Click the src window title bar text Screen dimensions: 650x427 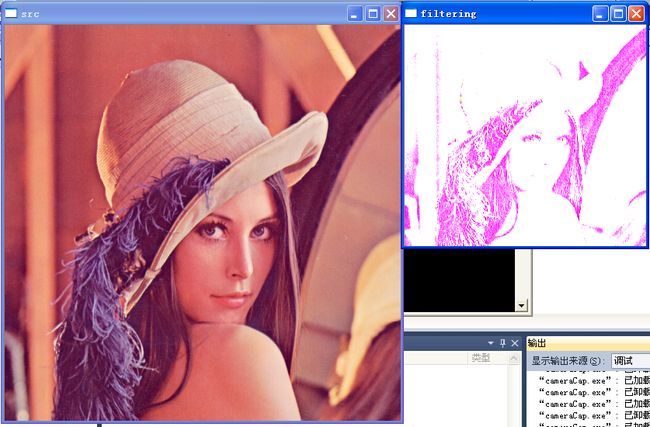pos(30,14)
